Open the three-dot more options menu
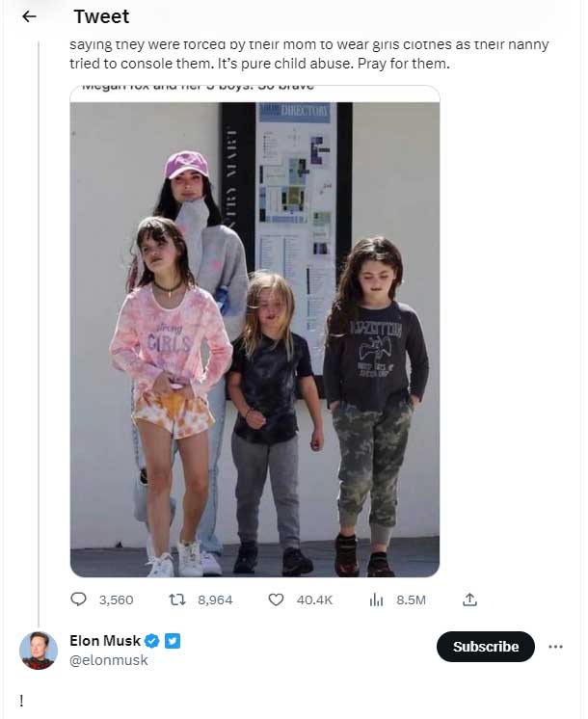588x719 pixels. click(x=555, y=647)
